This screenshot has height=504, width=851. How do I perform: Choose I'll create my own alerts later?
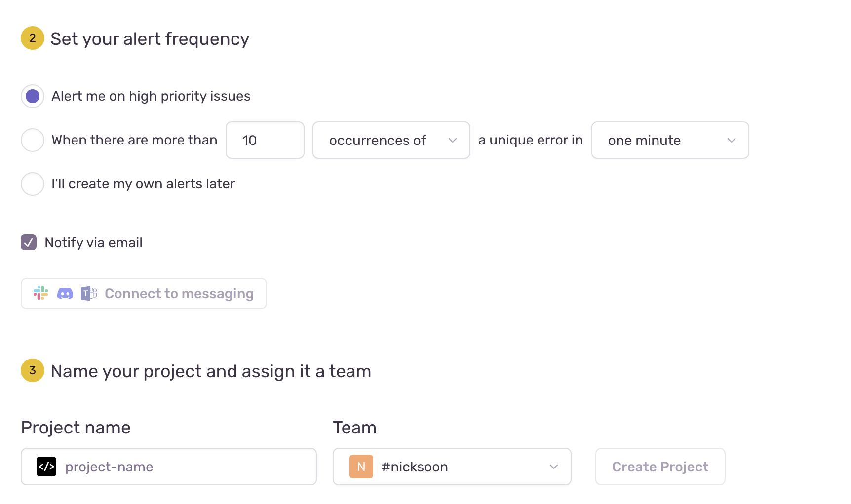tap(33, 184)
